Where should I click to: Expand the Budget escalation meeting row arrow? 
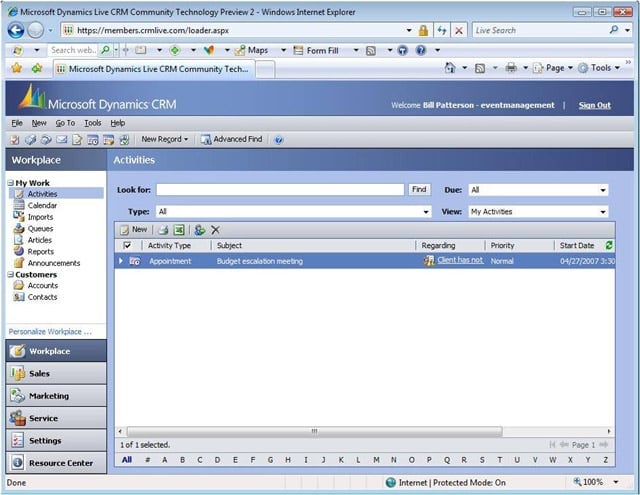click(120, 261)
